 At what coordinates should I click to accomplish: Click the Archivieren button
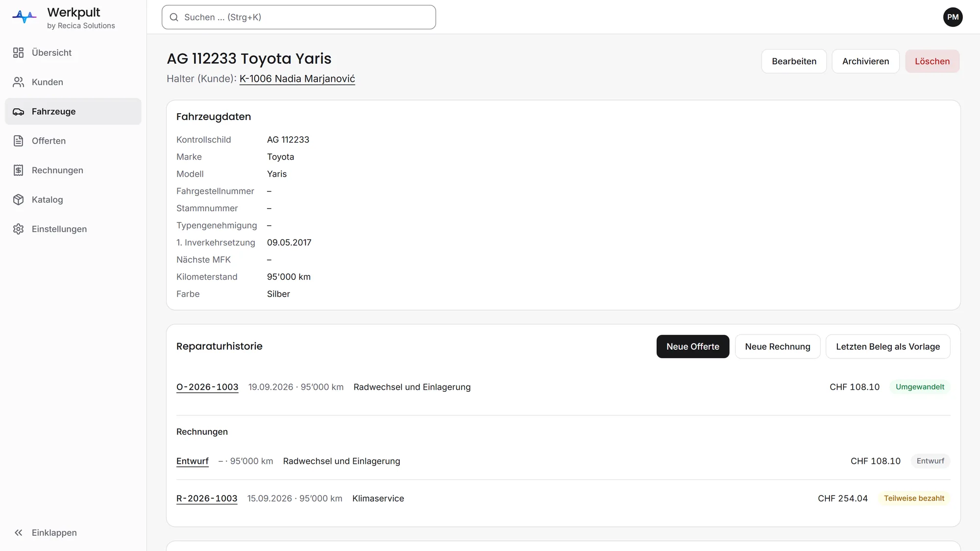[865, 61]
